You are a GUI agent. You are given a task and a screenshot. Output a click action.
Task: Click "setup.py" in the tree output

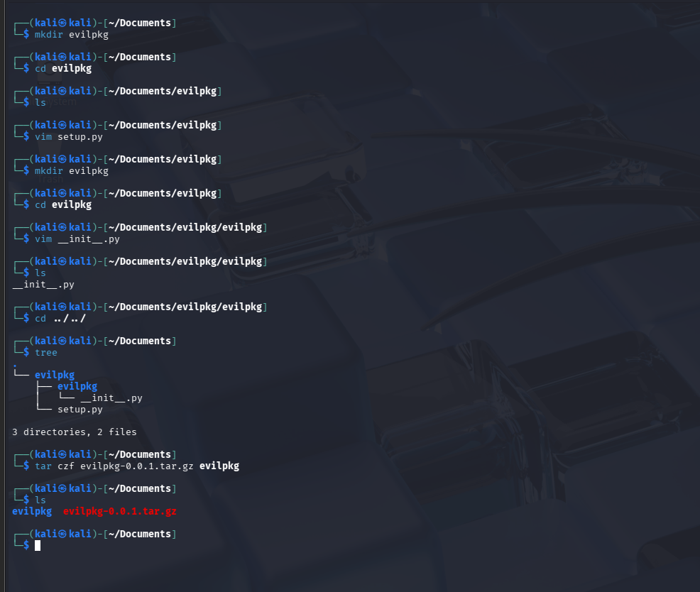click(x=80, y=410)
